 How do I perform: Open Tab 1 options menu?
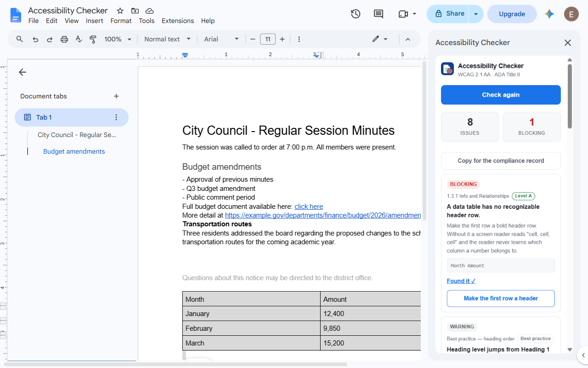116,117
